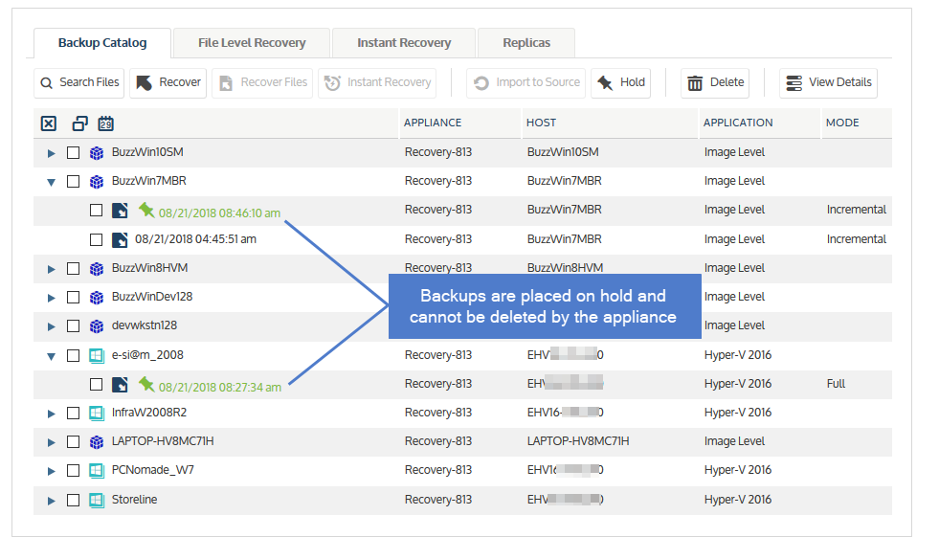The image size is (939, 560).
Task: Click the PCNomade_W7 Hyper-V VM icon
Action: (97, 471)
